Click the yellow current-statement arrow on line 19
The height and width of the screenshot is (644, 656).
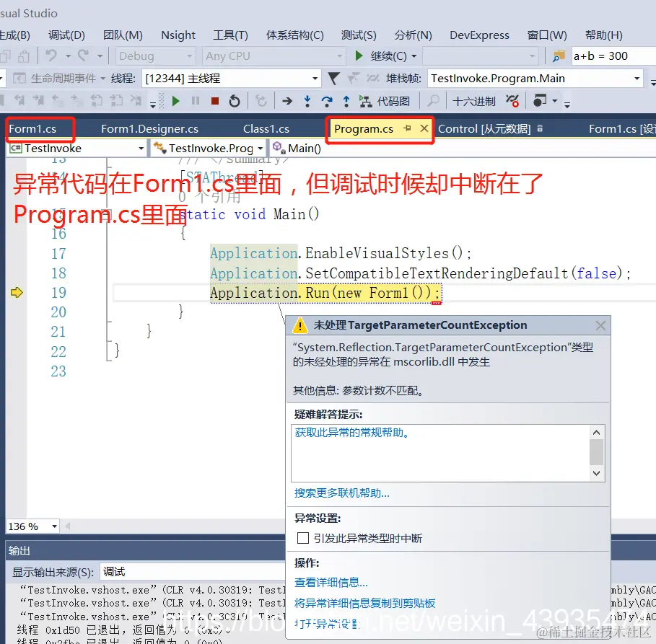click(x=17, y=292)
